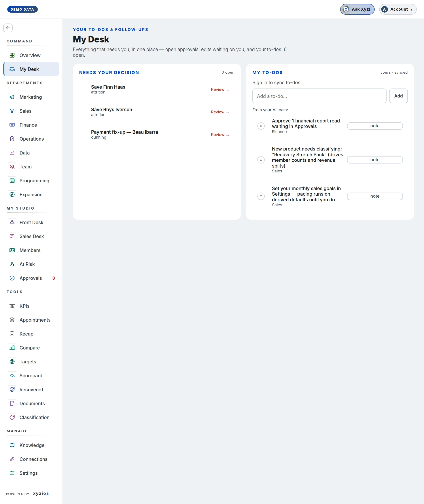
Task: Mark 'Approve 1 financial report' to-do done
Action: [261, 126]
